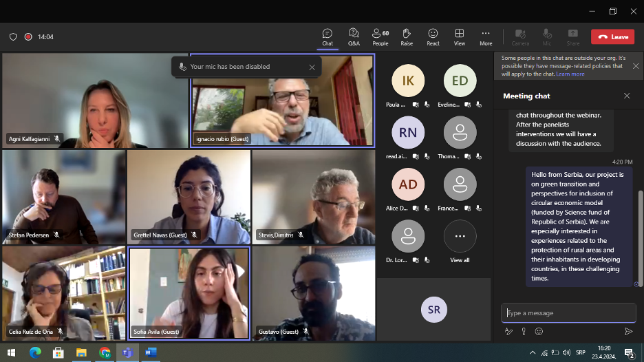The height and width of the screenshot is (362, 644).
Task: Expand the More actions menu
Action: (x=486, y=36)
